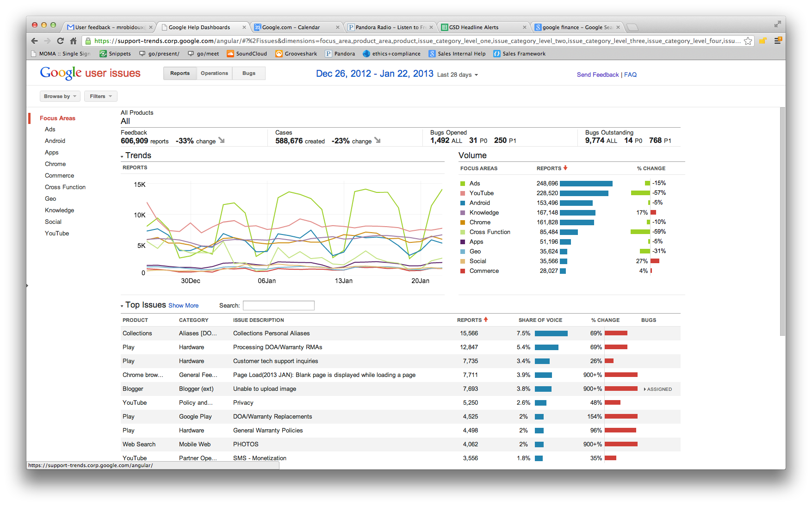The height and width of the screenshot is (506, 812).
Task: Switch to the Bugs tab
Action: coord(249,73)
